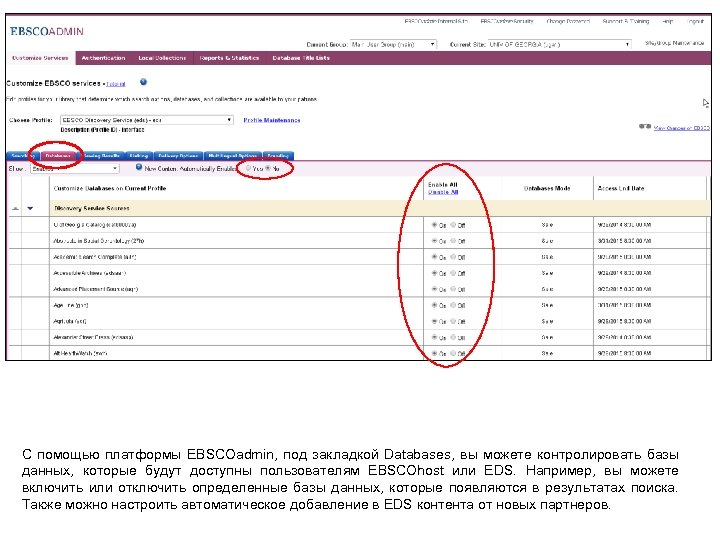Click info icon before New Content Automatically Enabled
This screenshot has width=720, height=540.
click(x=139, y=168)
